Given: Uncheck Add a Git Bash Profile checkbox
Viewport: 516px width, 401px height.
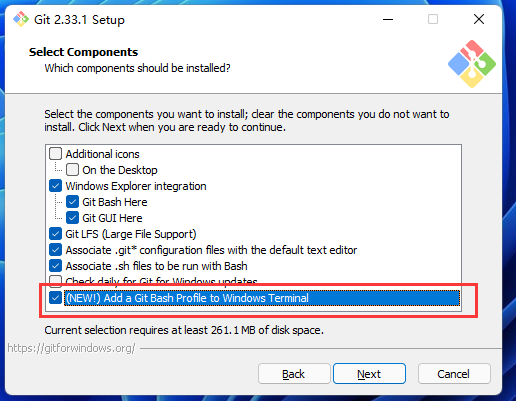Looking at the screenshot, I should [55, 298].
